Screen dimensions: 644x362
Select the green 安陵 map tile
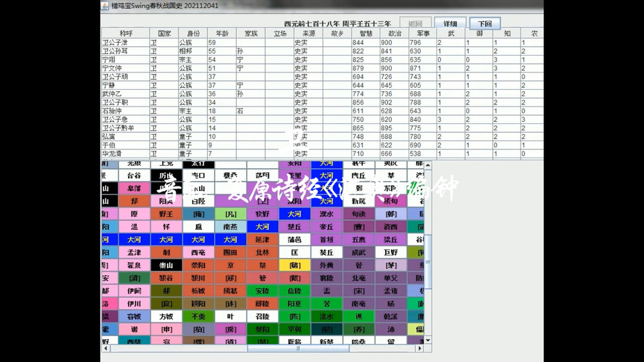tap(262, 290)
